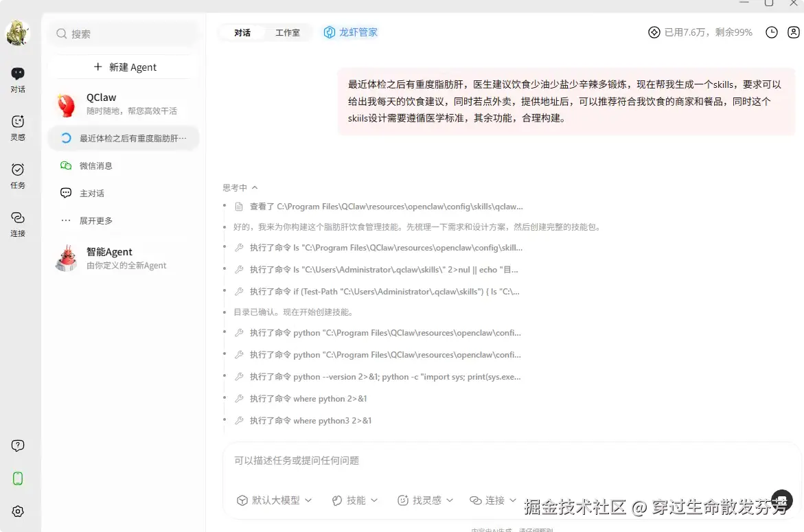804x532 pixels.
Task: Open the 技能 skills dropdown
Action: point(355,500)
